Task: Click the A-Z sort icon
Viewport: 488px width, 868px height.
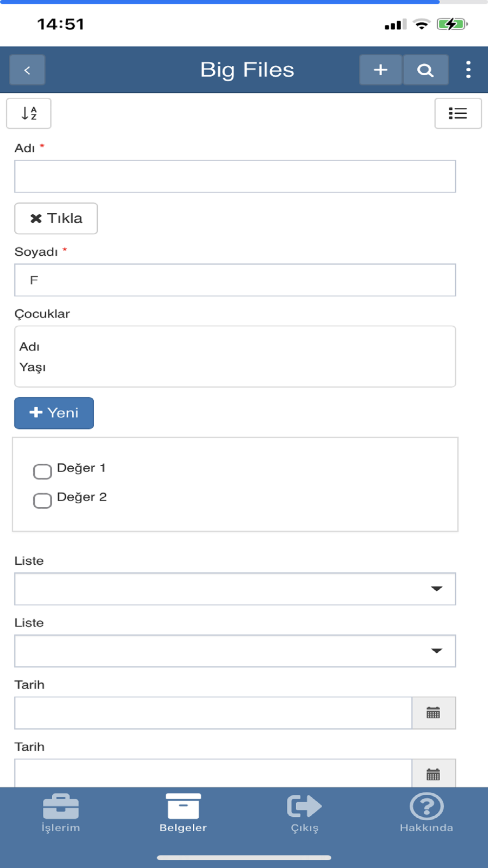Action: coord(29,113)
